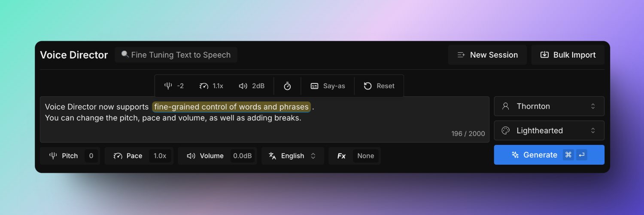Click the Fx icon label

341,156
